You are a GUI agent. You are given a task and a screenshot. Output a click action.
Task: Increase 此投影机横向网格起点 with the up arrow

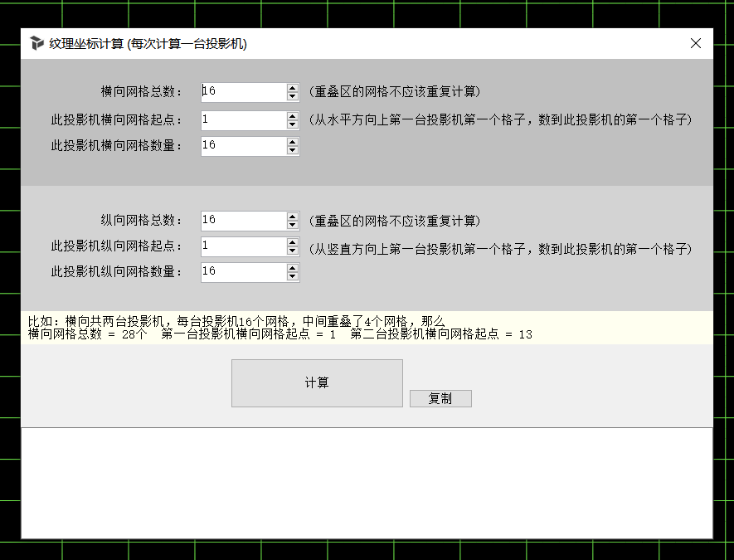(x=292, y=115)
